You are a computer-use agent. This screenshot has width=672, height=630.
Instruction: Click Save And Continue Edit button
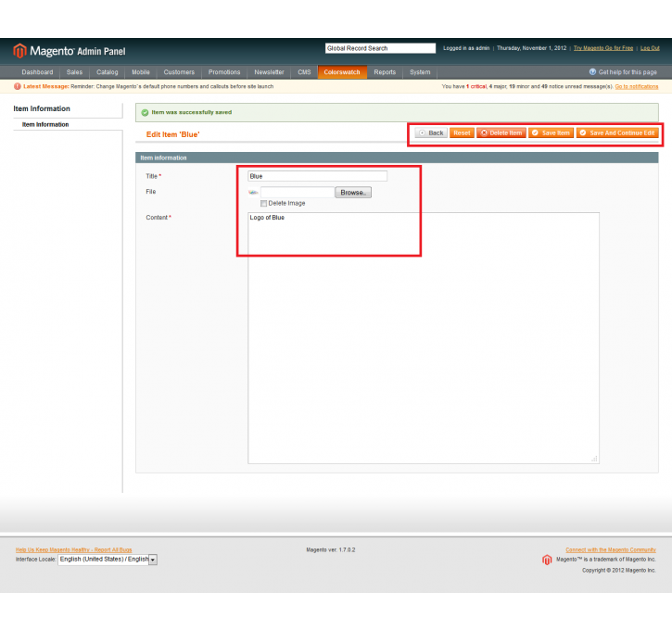(x=617, y=132)
